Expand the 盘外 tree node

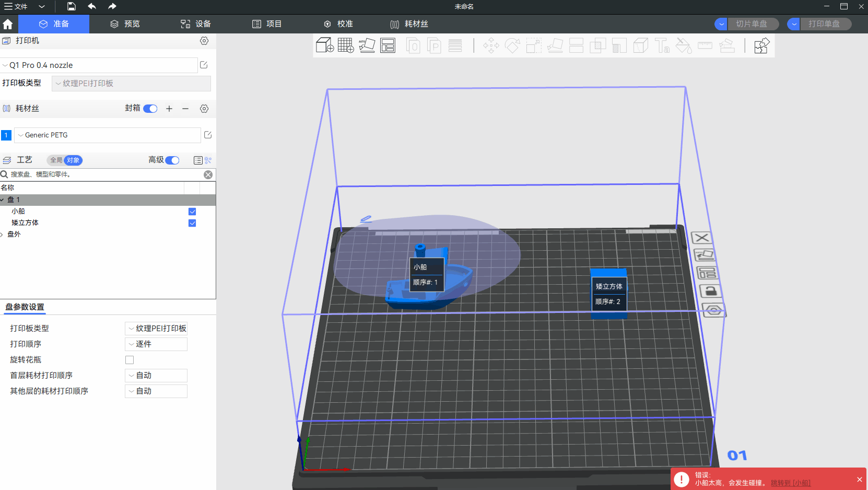click(x=3, y=235)
